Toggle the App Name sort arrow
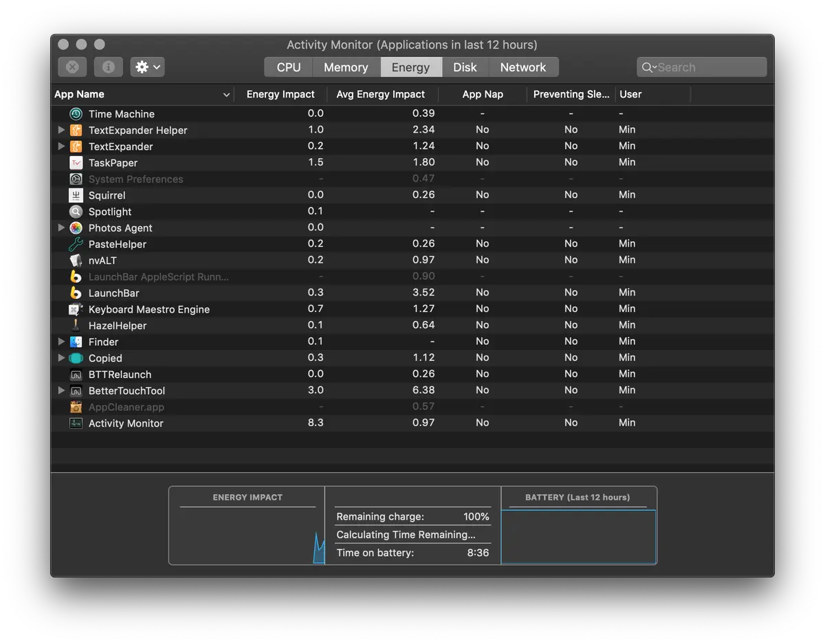The width and height of the screenshot is (825, 644). 226,95
